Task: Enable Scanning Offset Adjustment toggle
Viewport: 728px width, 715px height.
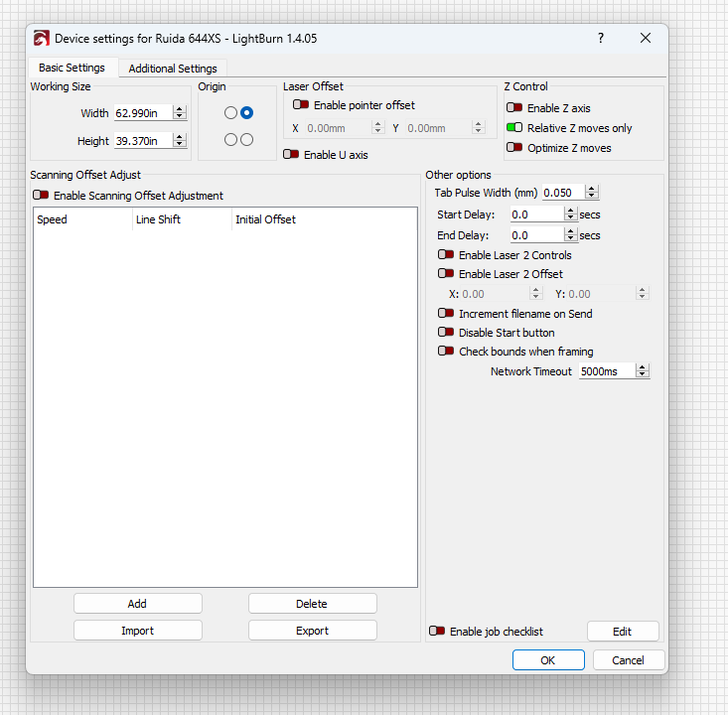Action: coord(41,195)
